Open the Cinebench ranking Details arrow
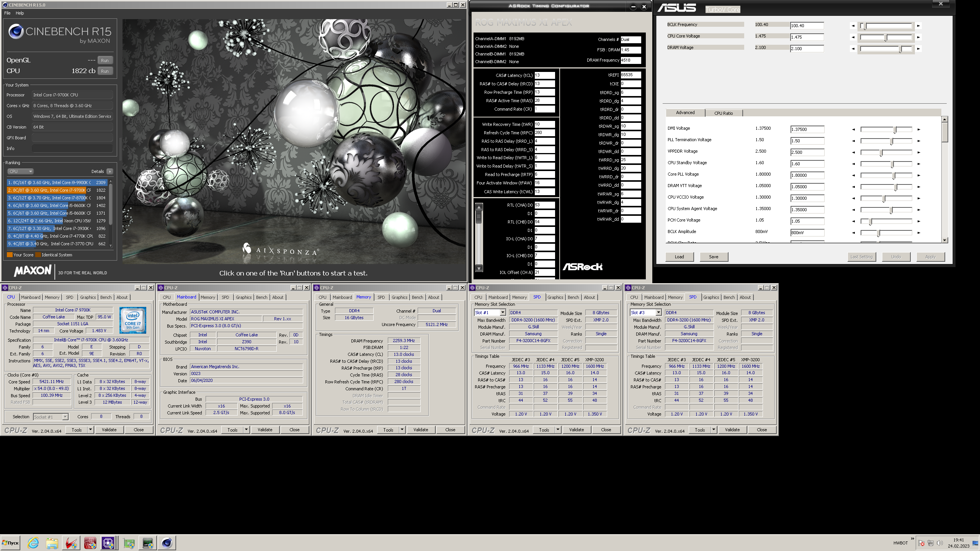The width and height of the screenshot is (980, 551). tap(110, 171)
